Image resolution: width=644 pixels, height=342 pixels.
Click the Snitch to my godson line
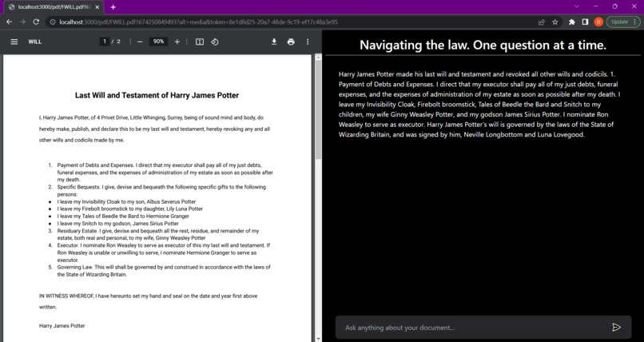pos(118,224)
